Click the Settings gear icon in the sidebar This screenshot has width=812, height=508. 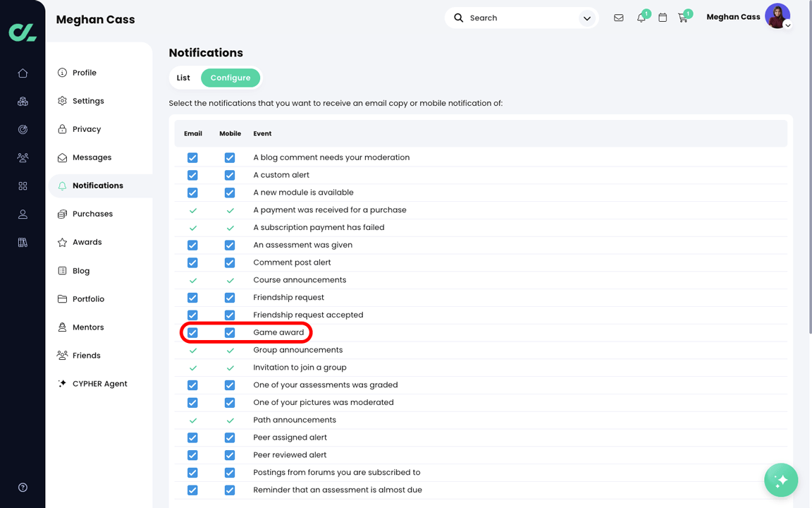click(62, 101)
